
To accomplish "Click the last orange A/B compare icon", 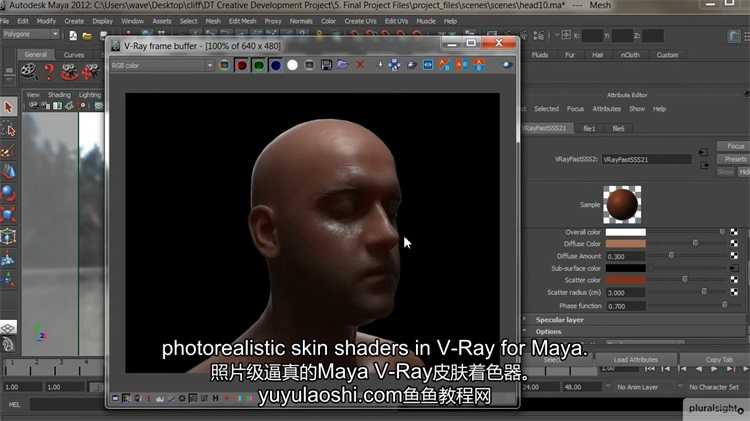I will click(x=479, y=65).
